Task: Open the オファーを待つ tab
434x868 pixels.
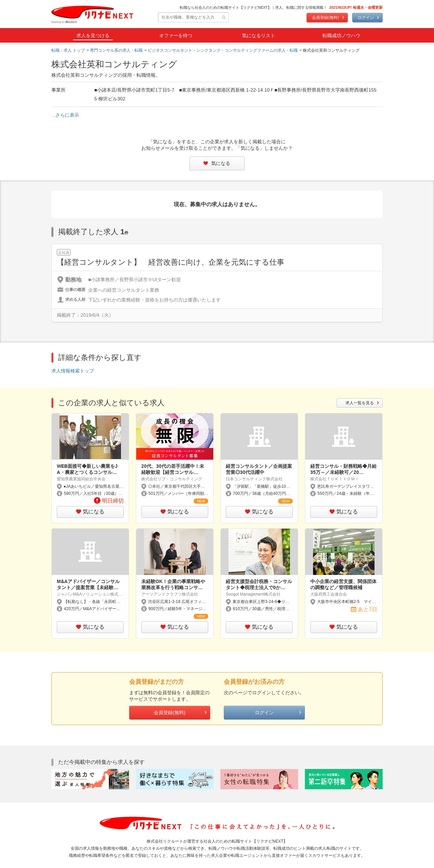Action: (x=175, y=35)
